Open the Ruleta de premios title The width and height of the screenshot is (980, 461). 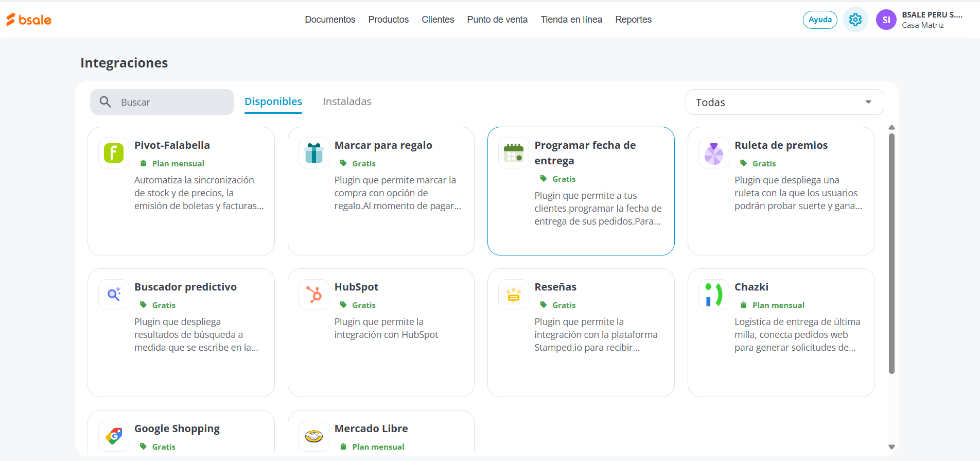[x=781, y=145]
